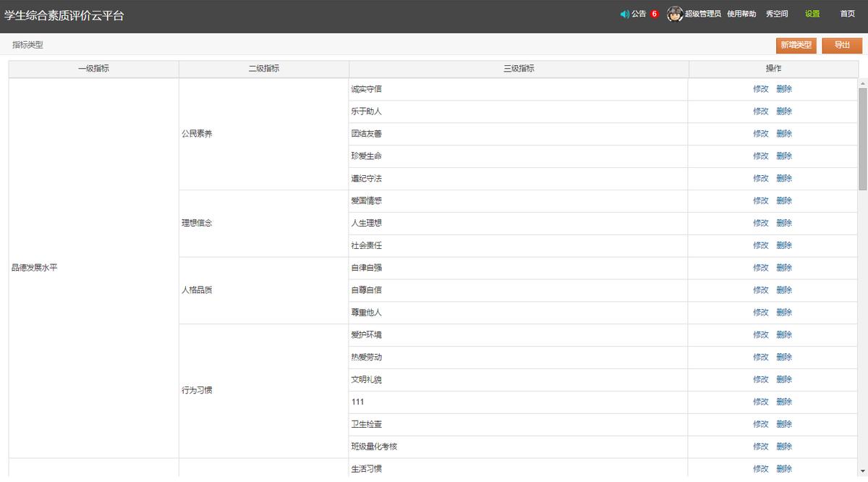Click the announcement speaker icon

coord(625,14)
